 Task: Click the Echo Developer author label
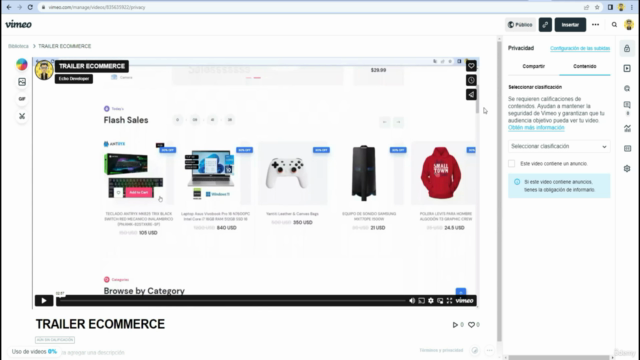74,79
